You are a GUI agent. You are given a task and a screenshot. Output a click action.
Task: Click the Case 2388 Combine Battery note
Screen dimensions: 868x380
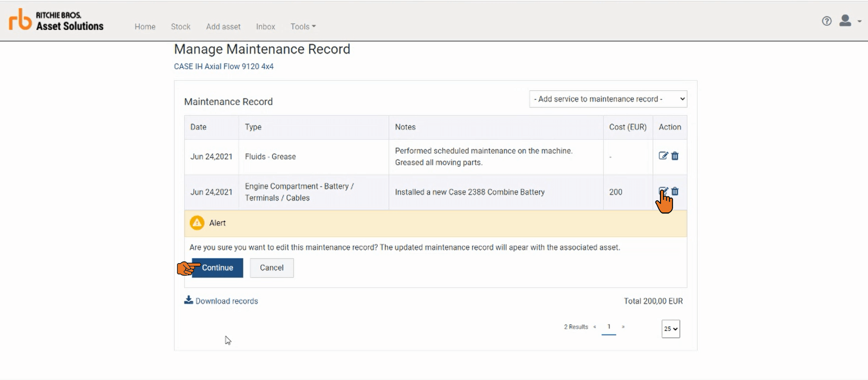[469, 192]
